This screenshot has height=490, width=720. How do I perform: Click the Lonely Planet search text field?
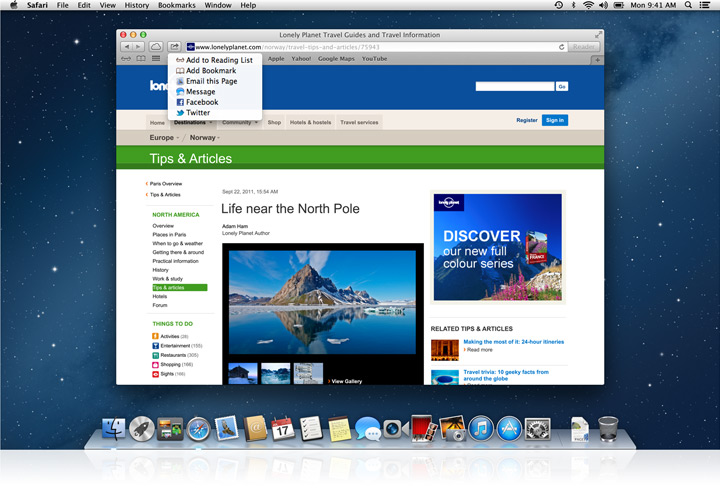(x=515, y=87)
